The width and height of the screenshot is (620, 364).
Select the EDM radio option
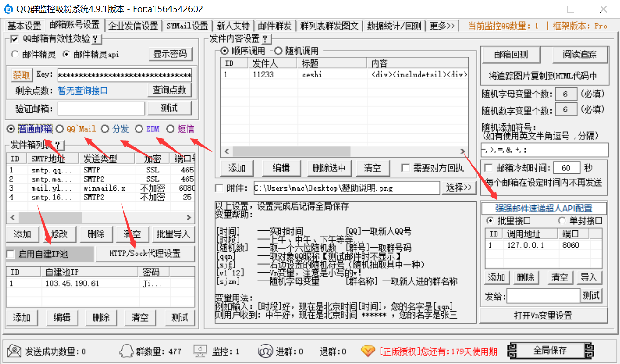pyautogui.click(x=139, y=129)
